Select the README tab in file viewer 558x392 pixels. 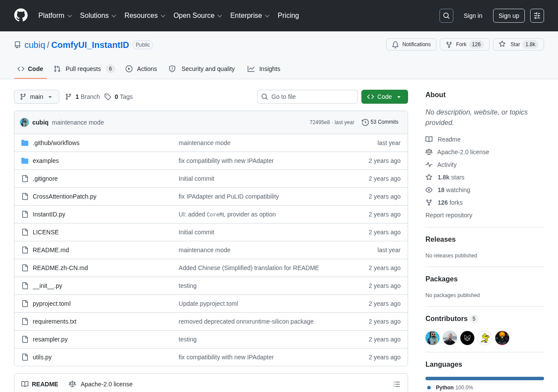tap(40, 384)
